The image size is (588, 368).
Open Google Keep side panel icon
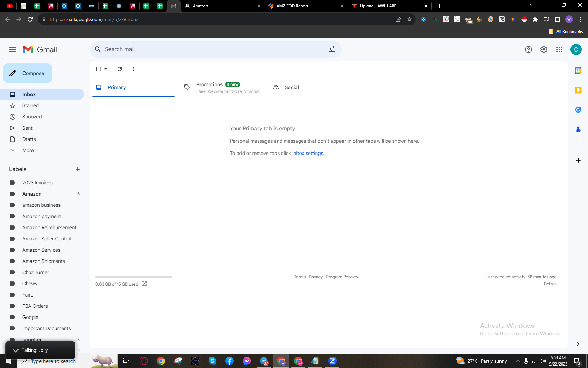point(578,90)
